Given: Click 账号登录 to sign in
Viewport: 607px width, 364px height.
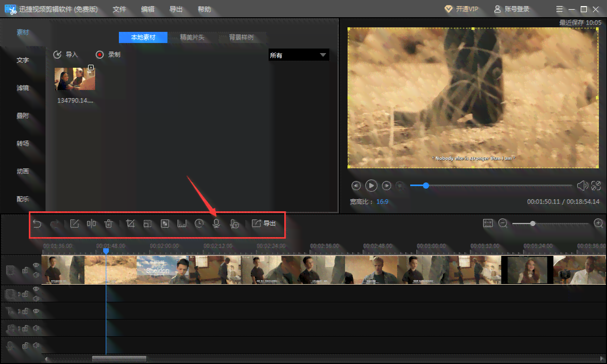Looking at the screenshot, I should point(511,9).
